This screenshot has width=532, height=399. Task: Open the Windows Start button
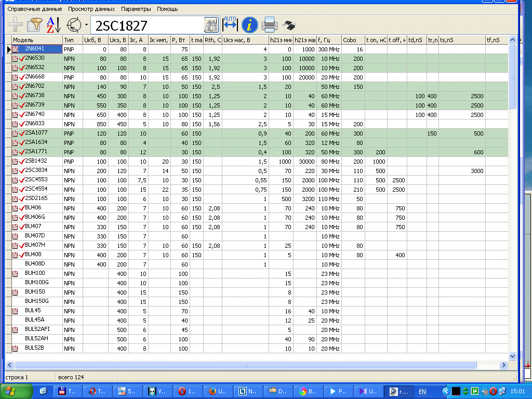tap(15, 392)
